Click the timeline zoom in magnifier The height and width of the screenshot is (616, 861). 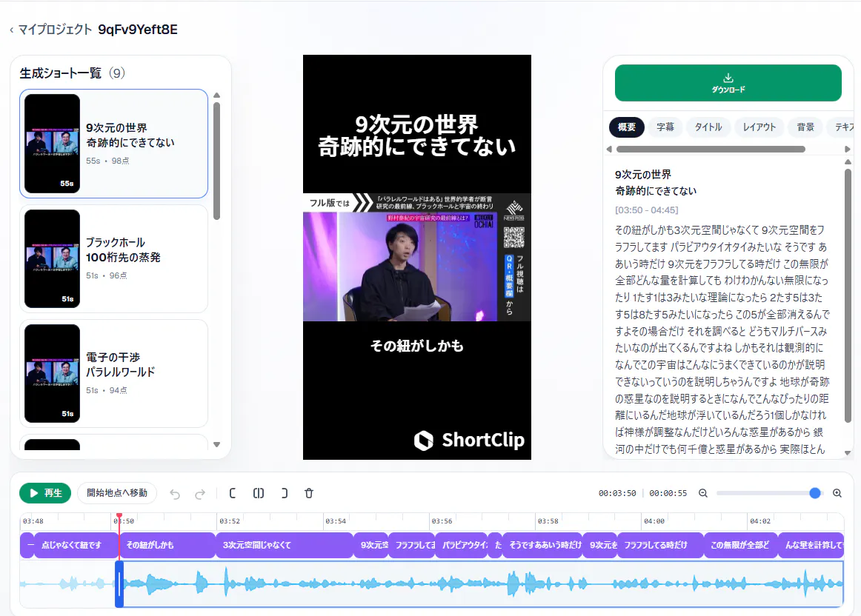point(837,493)
